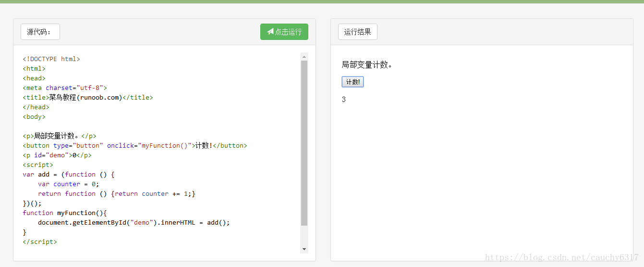
Task: Click the blog.csdn.net watermark URL
Action: 561,257
